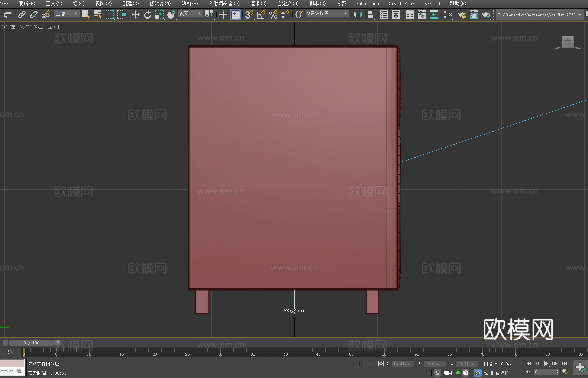This screenshot has width=588, height=378.
Task: Click the viewport '左' view label
Action: pos(14,27)
